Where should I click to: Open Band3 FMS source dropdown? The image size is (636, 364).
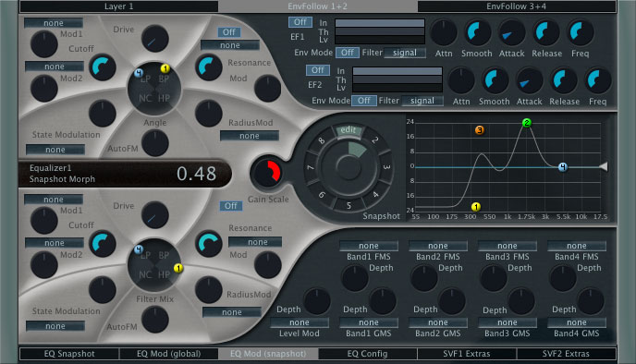click(x=507, y=246)
